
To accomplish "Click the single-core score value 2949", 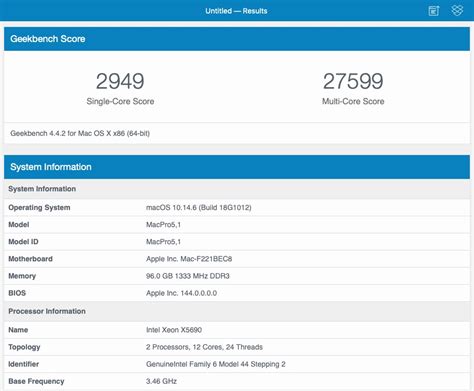I will (120, 81).
